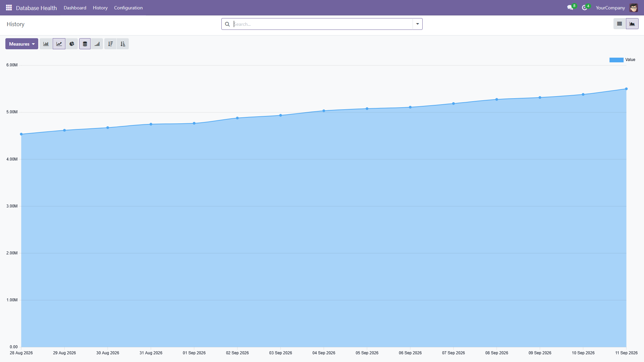Image resolution: width=644 pixels, height=362 pixels.
Task: Switch to graph view
Action: coord(632,24)
